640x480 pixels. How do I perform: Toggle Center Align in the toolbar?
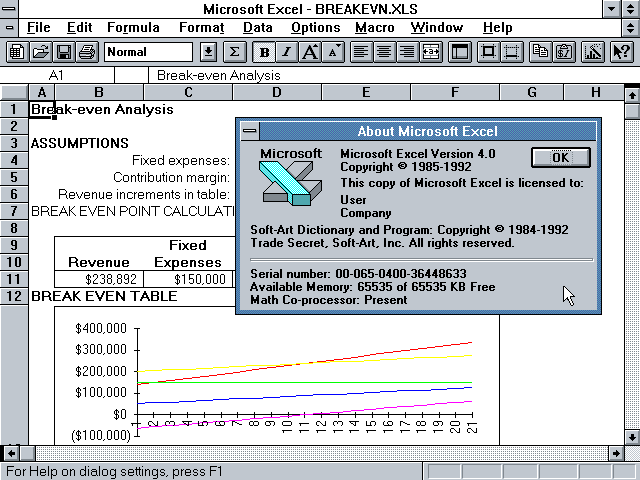pyautogui.click(x=384, y=52)
